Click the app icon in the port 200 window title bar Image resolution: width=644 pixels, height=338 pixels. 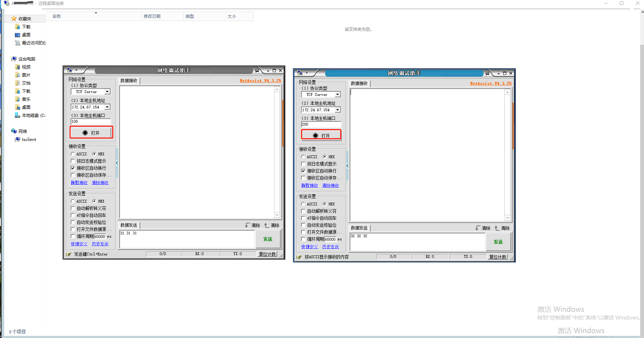click(x=300, y=73)
